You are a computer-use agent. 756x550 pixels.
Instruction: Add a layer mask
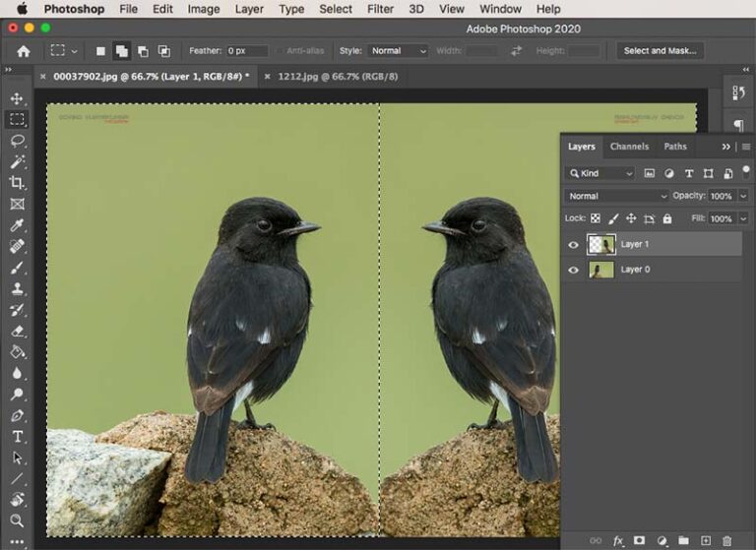click(639, 540)
